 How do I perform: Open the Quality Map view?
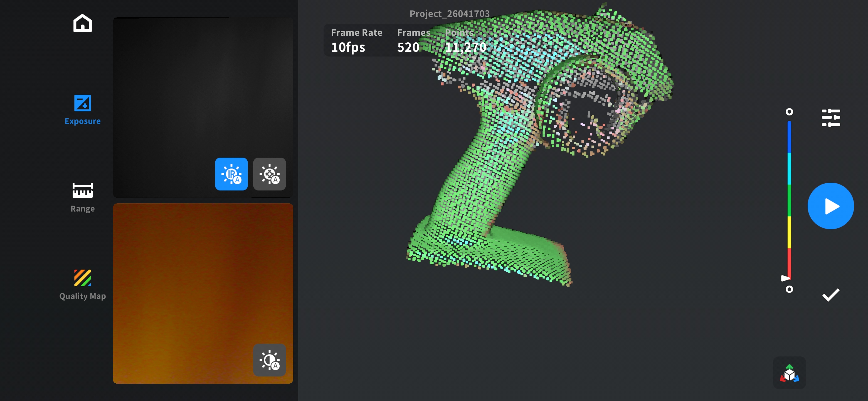coord(82,284)
